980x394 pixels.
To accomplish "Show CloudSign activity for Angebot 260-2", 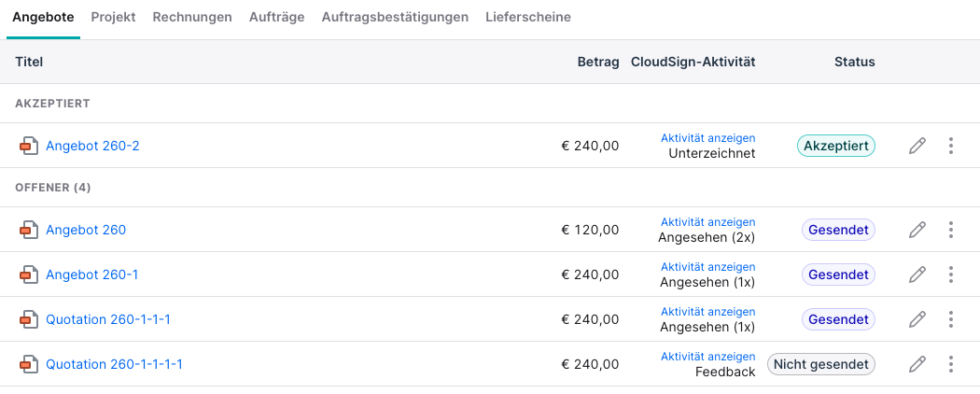I will click(x=708, y=137).
